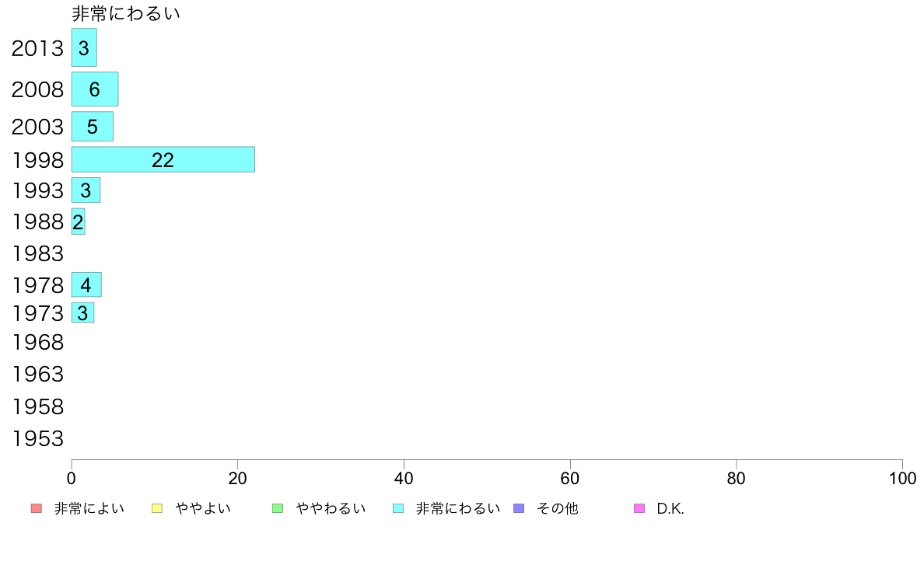Click the blue その他 legend swatch
The image size is (924, 572).
[x=519, y=508]
